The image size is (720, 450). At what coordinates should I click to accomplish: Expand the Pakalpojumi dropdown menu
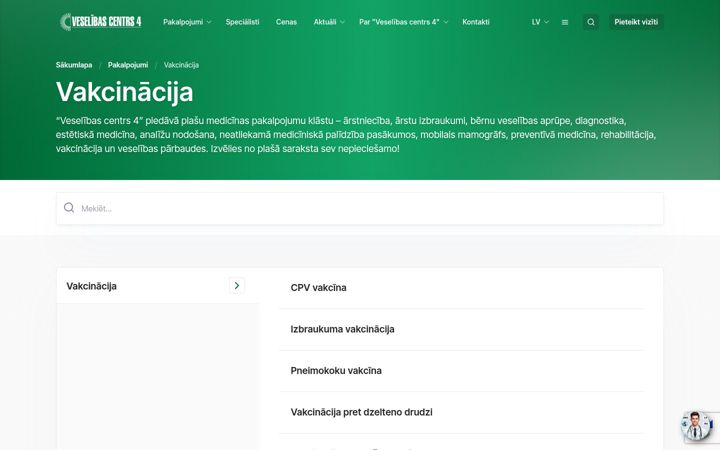pos(187,22)
